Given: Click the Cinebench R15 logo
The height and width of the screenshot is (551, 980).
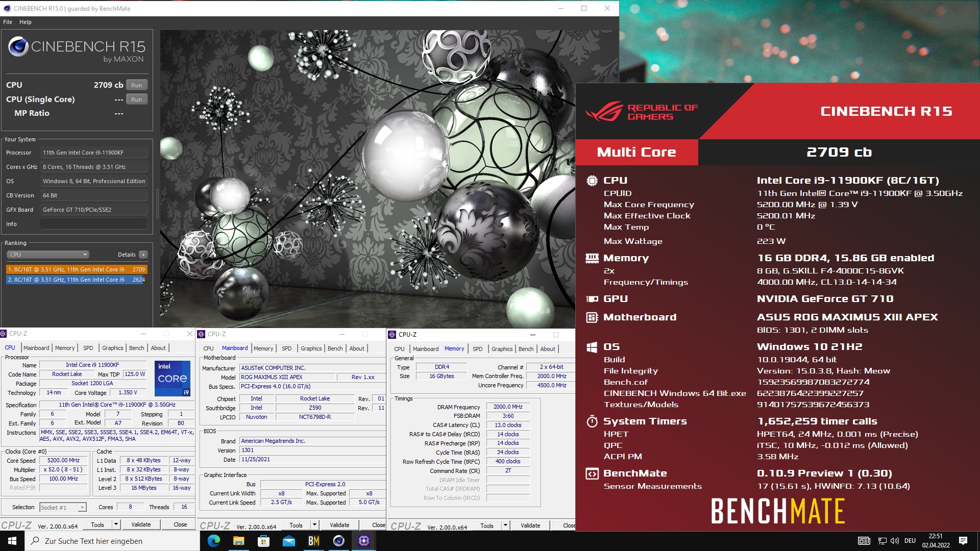Looking at the screenshot, I should [x=77, y=49].
